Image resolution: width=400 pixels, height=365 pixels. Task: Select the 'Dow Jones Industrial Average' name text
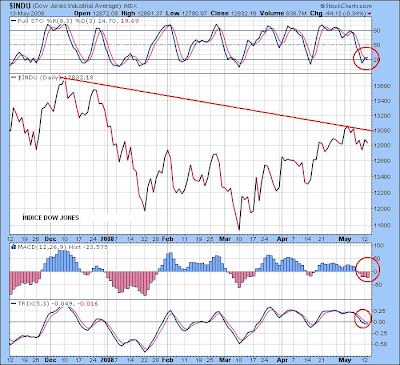77,6
